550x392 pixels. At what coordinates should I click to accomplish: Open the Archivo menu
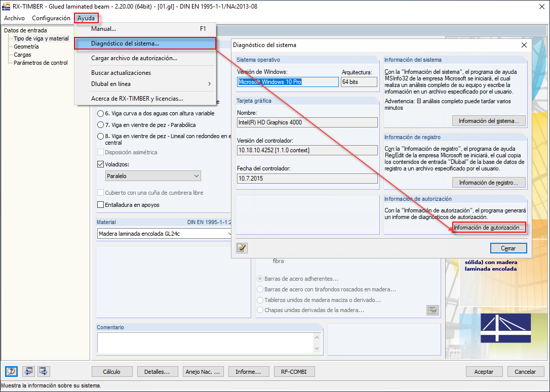tap(14, 18)
